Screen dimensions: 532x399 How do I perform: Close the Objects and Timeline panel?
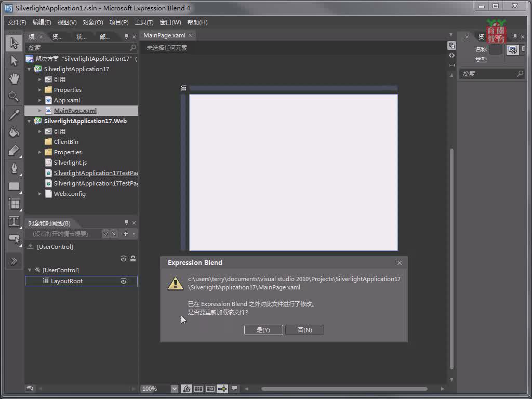[x=134, y=223]
